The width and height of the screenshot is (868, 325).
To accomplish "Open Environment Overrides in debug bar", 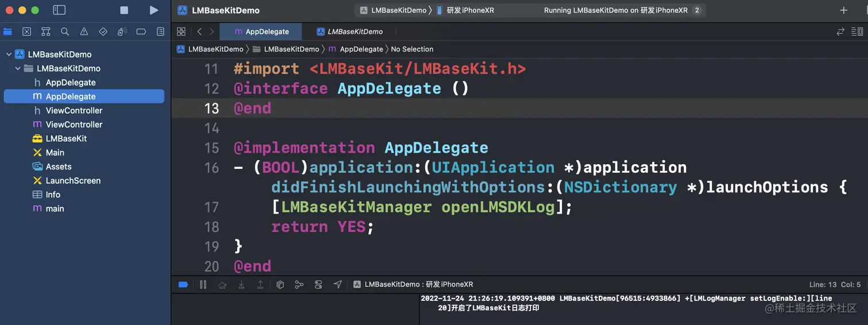I will (x=319, y=284).
